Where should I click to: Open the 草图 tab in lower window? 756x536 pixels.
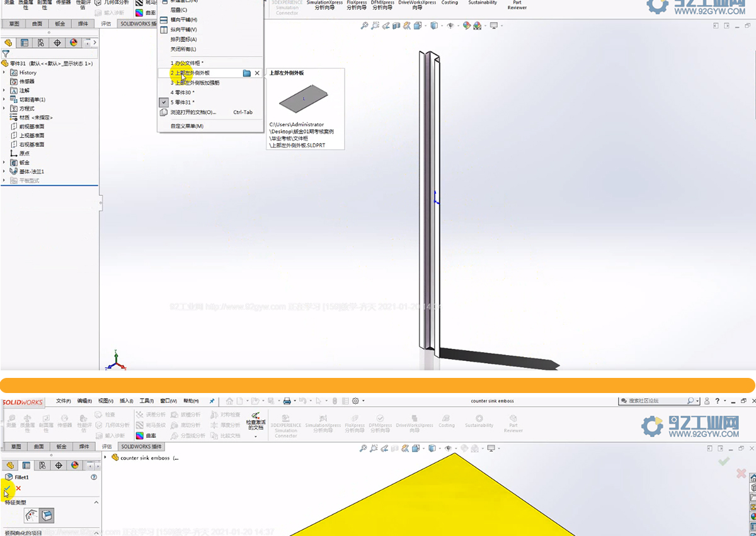point(16,447)
